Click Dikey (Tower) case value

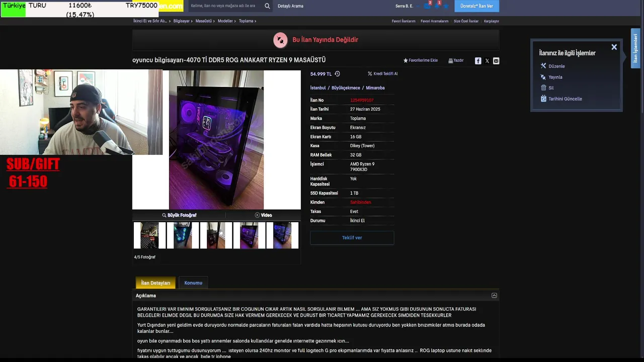click(362, 146)
